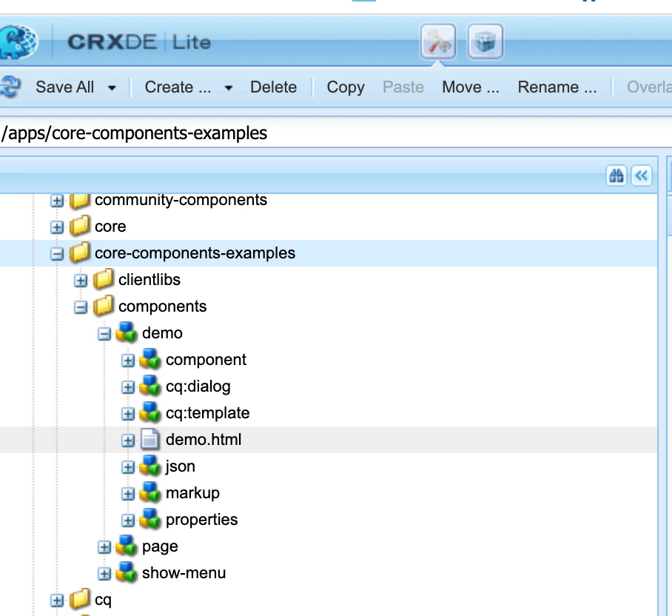Click the component node cubes icon
This screenshot has width=672, height=616.
tap(150, 359)
